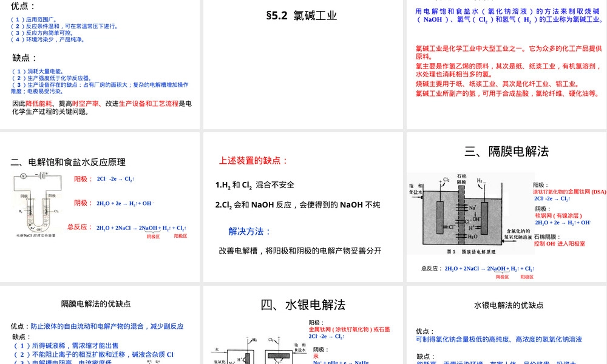Open the §5.2 氯碱工业 title slide
607x364 pixels.
point(303,64)
